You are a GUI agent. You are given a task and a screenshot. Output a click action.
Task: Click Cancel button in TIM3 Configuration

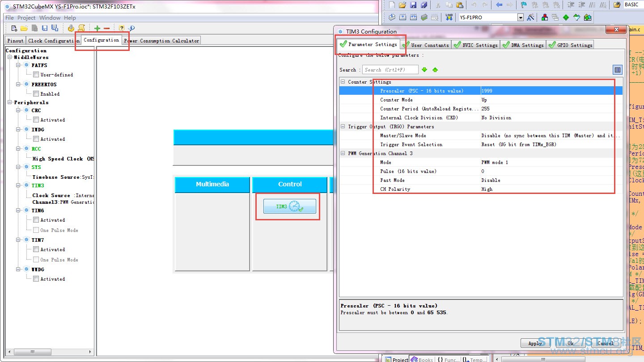[x=606, y=343]
